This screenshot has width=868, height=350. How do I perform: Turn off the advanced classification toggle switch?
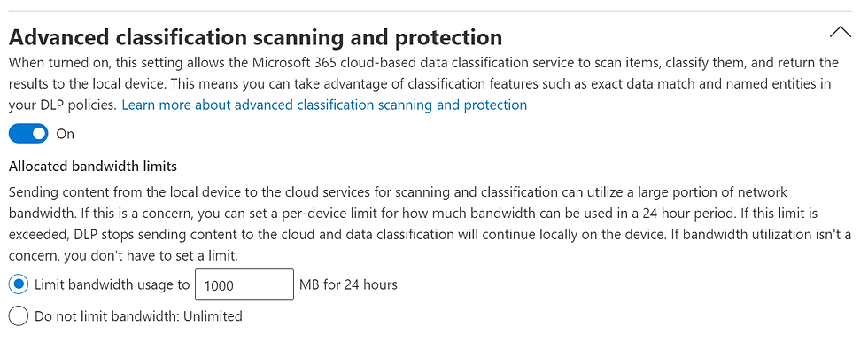(x=28, y=134)
